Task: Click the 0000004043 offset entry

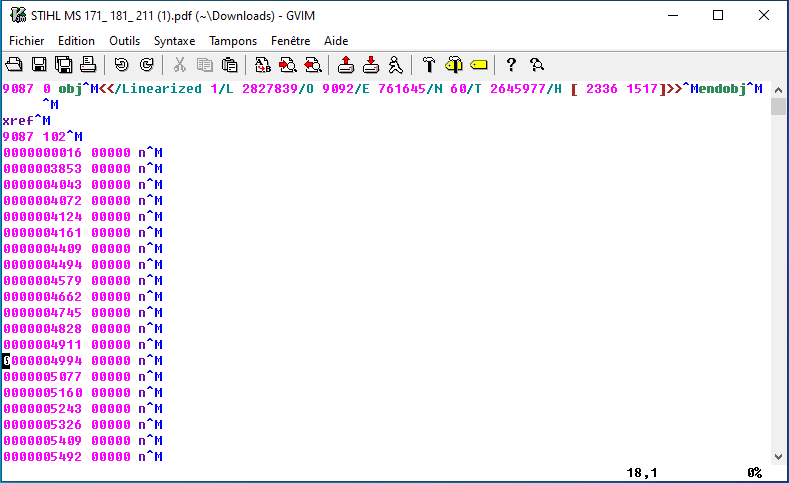Action: (x=42, y=185)
